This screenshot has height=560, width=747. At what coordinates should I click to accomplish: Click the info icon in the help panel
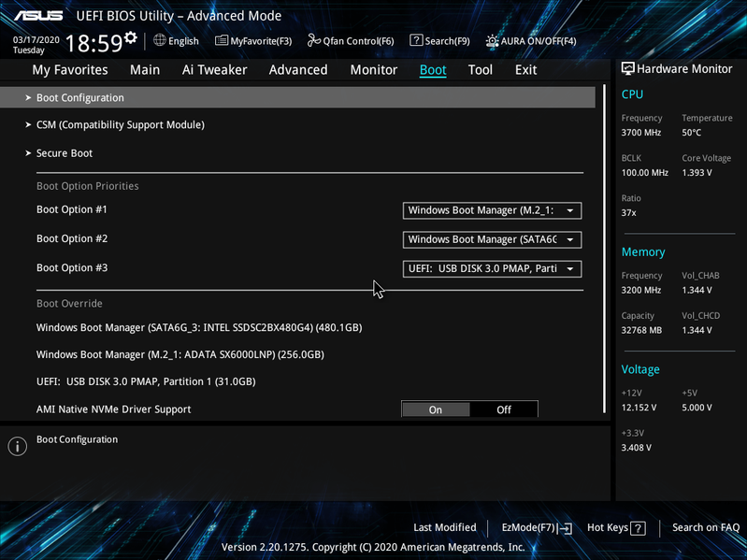18,446
